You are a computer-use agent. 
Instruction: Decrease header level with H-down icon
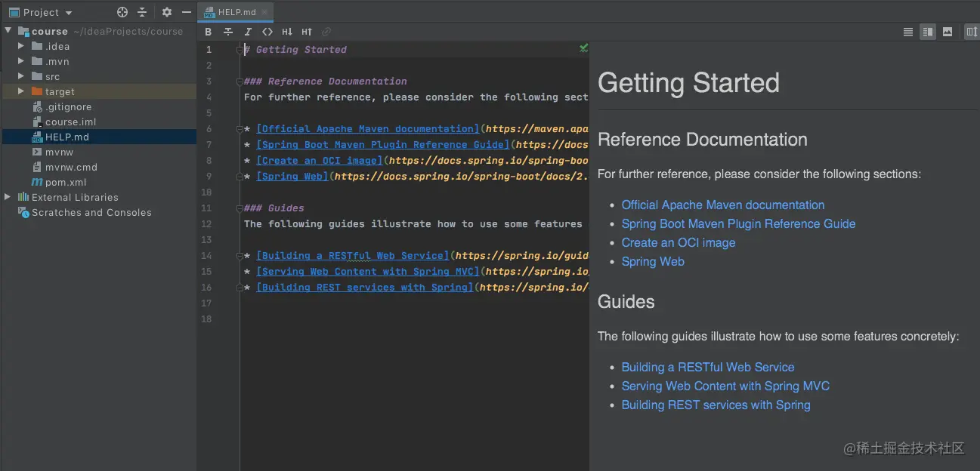tap(287, 32)
